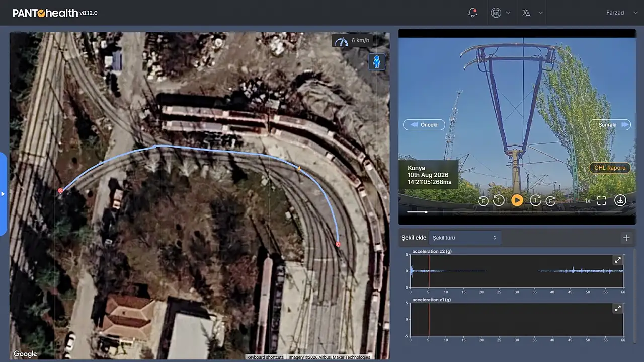Open the language translate icon
Image resolution: width=644 pixels, height=362 pixels.
526,13
